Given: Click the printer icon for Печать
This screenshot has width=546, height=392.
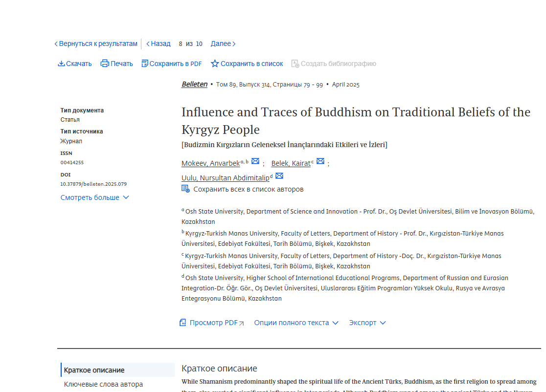Looking at the screenshot, I should (x=105, y=64).
